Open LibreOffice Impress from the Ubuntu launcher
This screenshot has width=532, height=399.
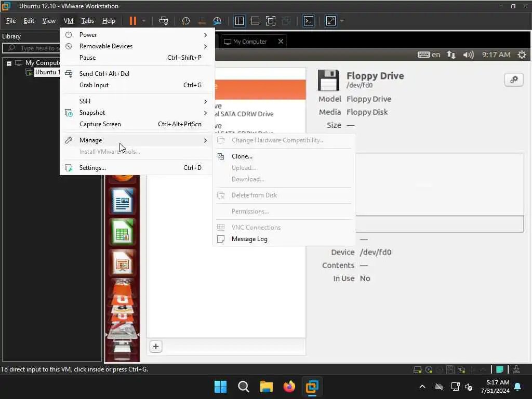[x=123, y=263]
